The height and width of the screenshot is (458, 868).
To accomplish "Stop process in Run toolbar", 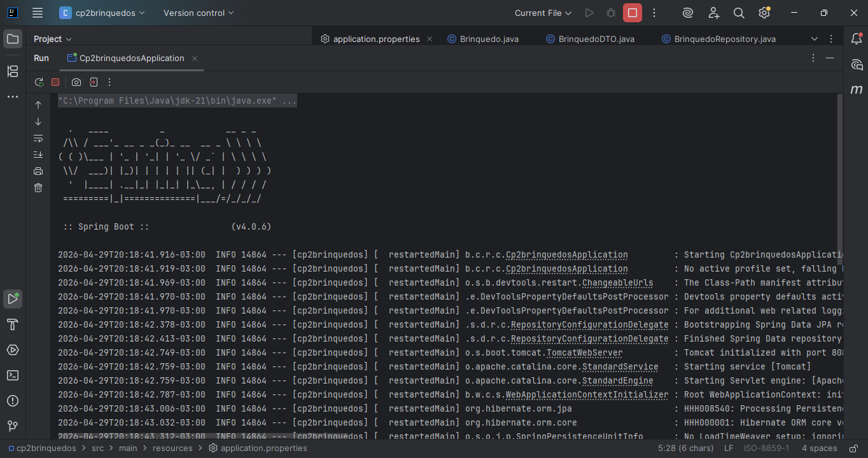I will pos(55,82).
